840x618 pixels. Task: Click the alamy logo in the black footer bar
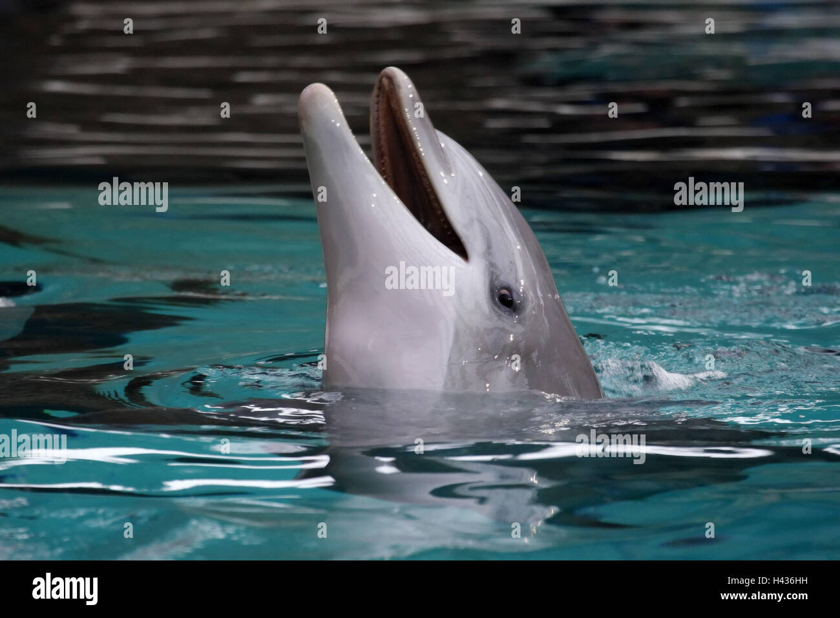(x=65, y=589)
